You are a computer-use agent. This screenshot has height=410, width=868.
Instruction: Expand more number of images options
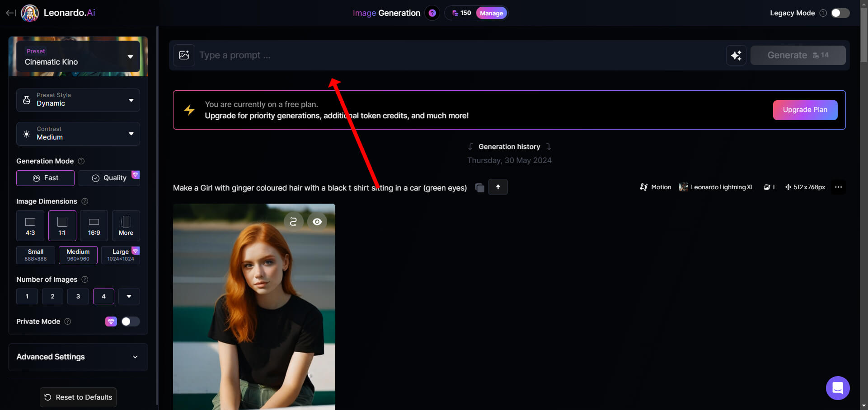(x=129, y=296)
